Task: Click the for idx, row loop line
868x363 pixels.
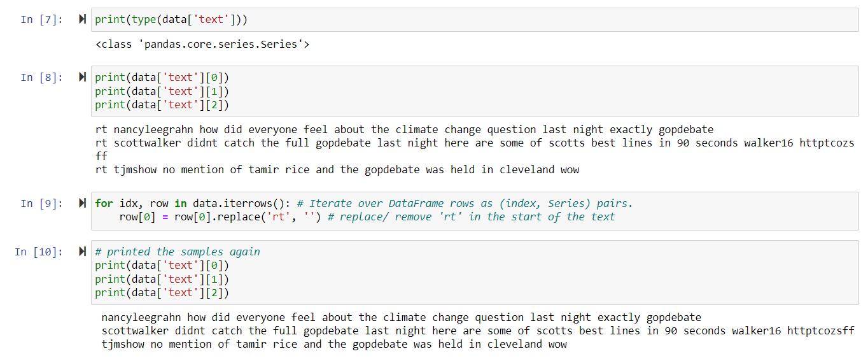Action: [x=363, y=203]
